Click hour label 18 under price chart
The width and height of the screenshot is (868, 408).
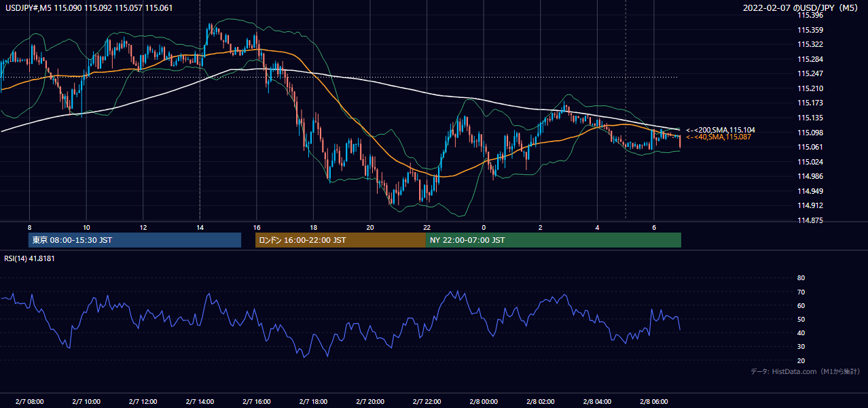[x=313, y=227]
